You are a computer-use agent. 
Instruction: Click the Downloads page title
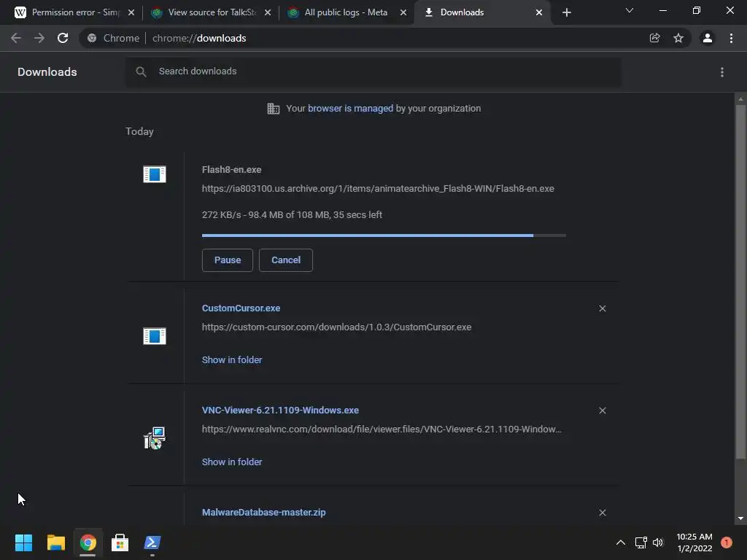tap(47, 72)
